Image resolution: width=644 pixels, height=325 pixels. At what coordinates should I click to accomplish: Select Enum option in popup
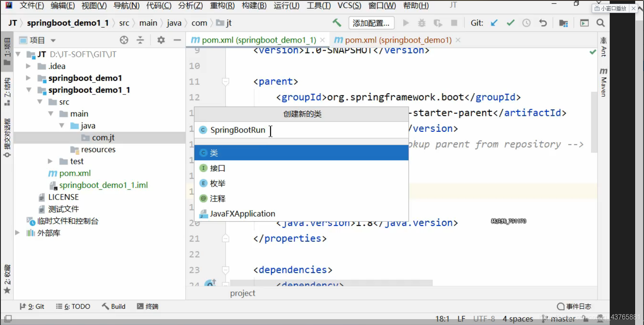pos(301,183)
